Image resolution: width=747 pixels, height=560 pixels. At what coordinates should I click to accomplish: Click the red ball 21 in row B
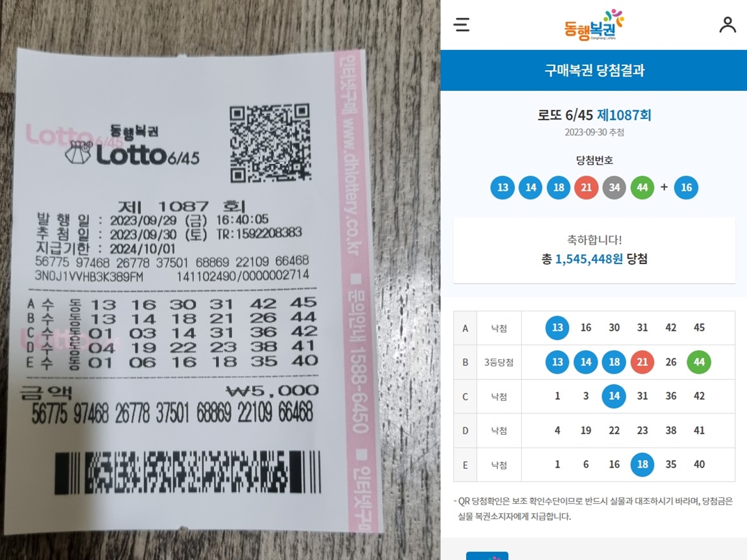pyautogui.click(x=642, y=362)
